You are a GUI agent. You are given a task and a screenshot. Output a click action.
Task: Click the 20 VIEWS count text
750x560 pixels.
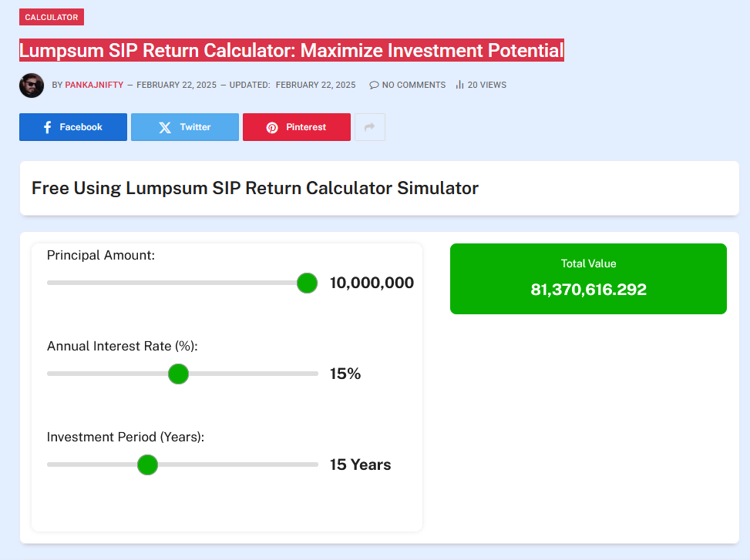(x=487, y=85)
